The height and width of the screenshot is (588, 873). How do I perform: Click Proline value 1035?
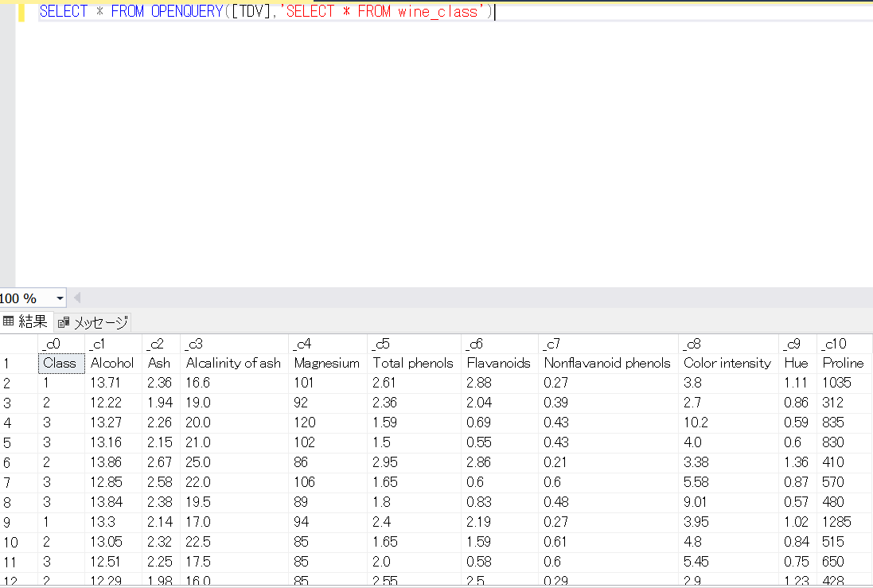pyautogui.click(x=844, y=383)
